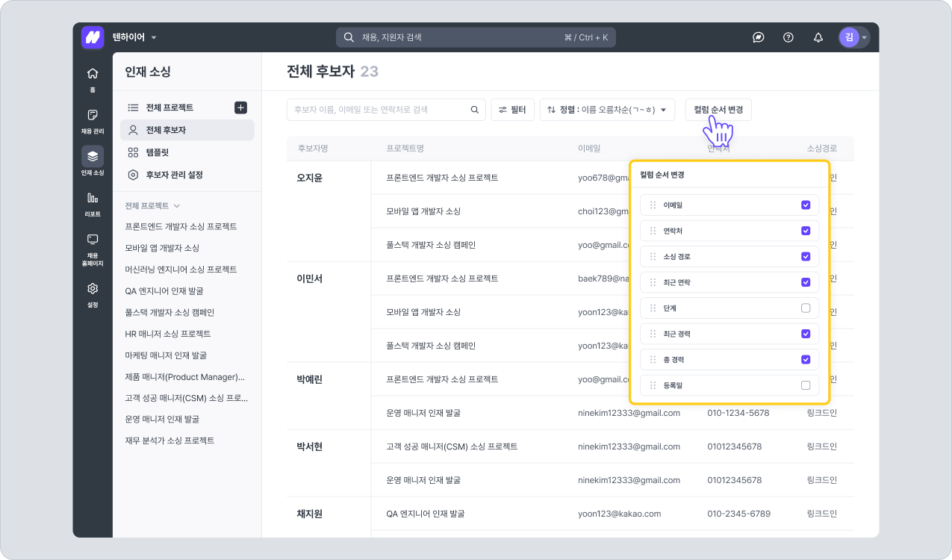Click the 김 profile avatar
The width and height of the screenshot is (952, 560).
pyautogui.click(x=849, y=37)
